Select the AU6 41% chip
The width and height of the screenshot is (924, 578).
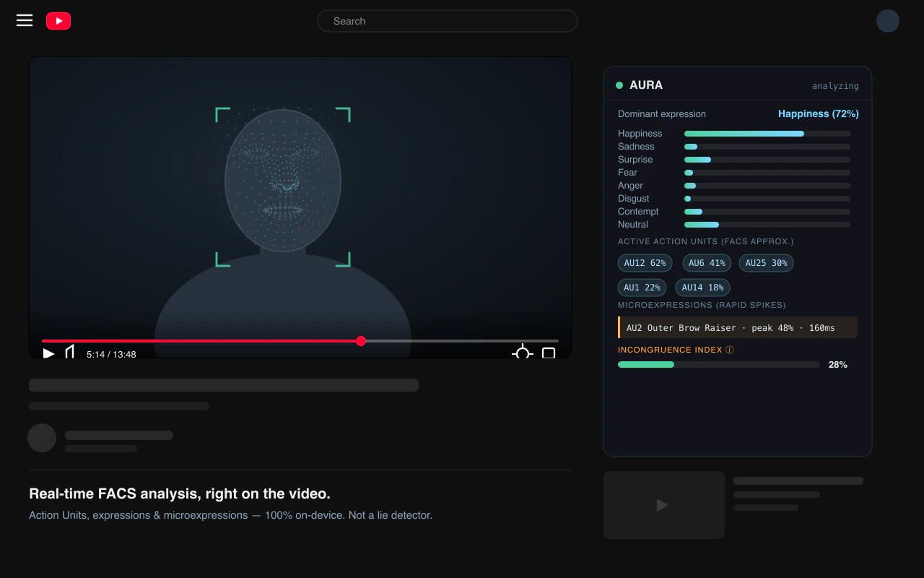click(707, 263)
